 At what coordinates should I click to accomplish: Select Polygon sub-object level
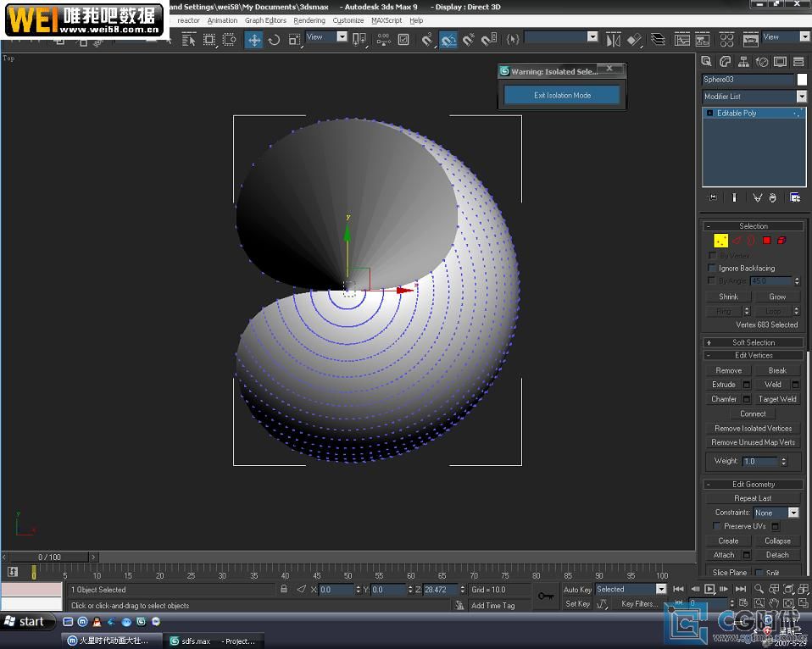[766, 240]
